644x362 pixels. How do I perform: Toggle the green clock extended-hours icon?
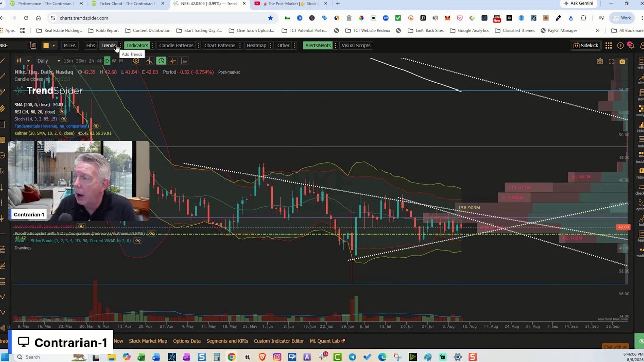(161, 61)
